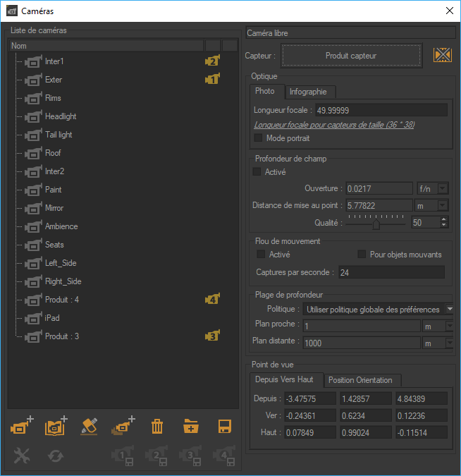This screenshot has height=476, width=461.
Task: Click the Qualité slider handle
Action: point(376,223)
